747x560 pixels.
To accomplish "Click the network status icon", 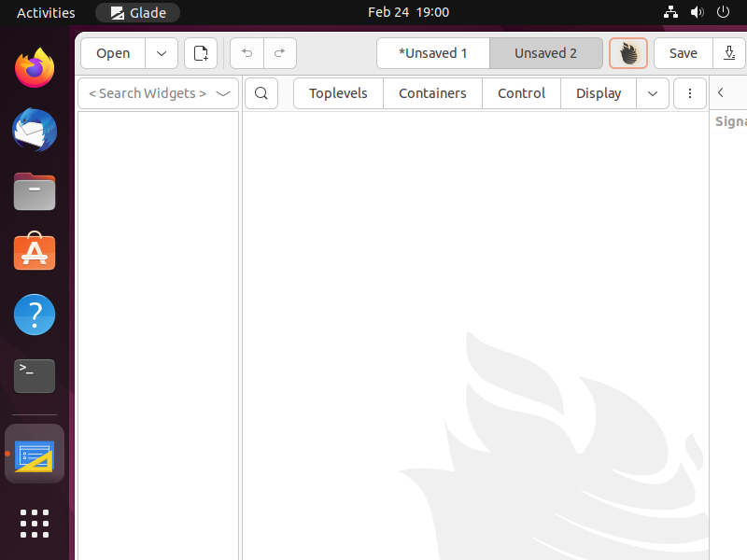I will (x=670, y=12).
